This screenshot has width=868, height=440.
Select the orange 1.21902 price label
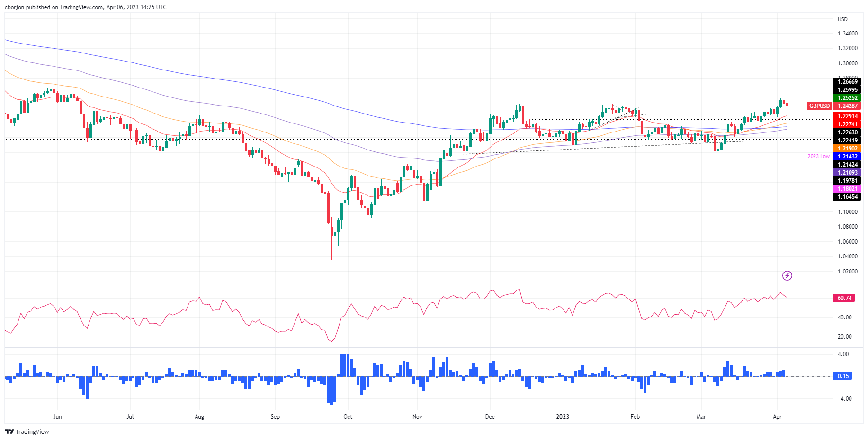coord(847,149)
